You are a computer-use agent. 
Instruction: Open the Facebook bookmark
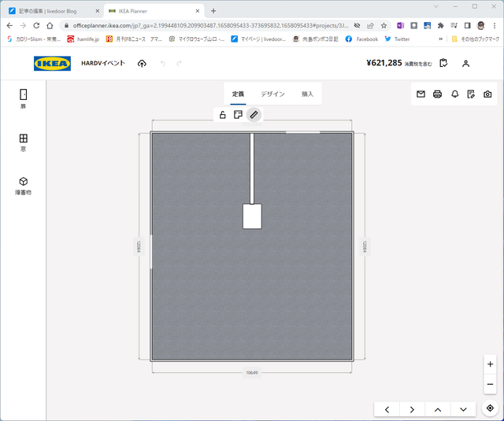[361, 39]
